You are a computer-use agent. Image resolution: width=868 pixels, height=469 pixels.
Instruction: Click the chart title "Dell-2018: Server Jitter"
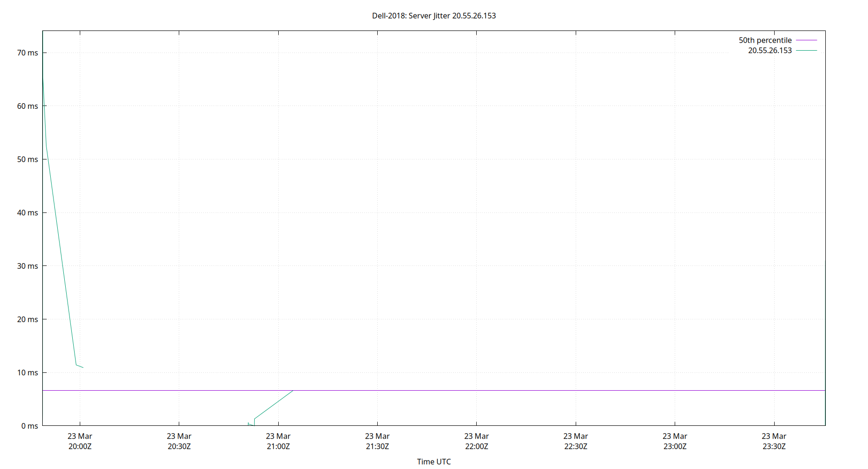pyautogui.click(x=434, y=15)
